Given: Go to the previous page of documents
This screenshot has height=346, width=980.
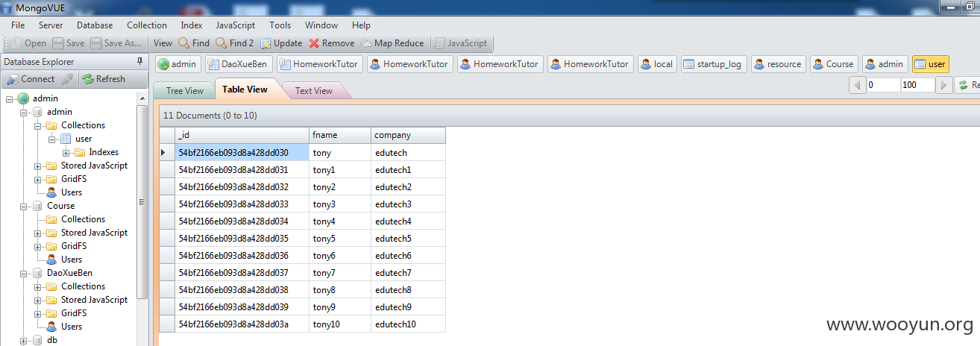Looking at the screenshot, I should (858, 85).
